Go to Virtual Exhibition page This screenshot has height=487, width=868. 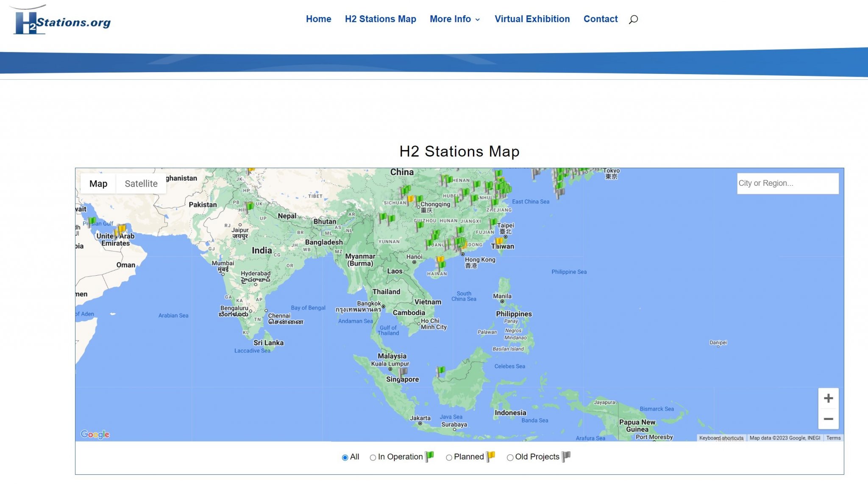pyautogui.click(x=532, y=19)
